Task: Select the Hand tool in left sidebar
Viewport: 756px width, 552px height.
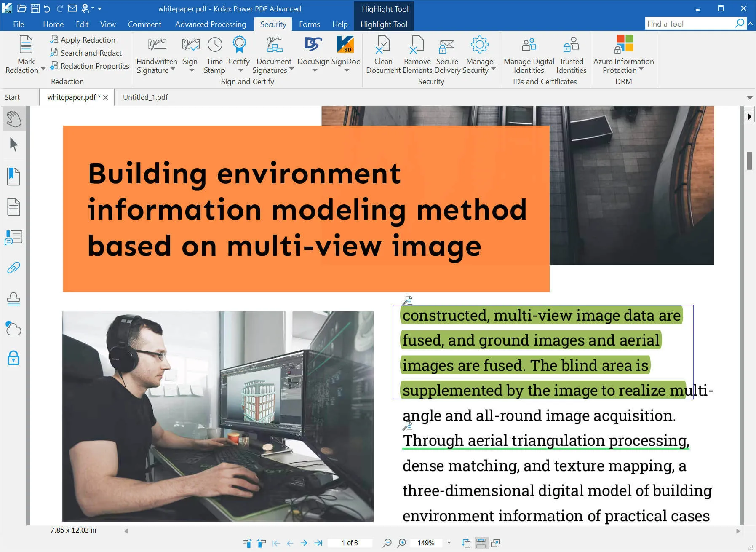Action: [x=13, y=119]
